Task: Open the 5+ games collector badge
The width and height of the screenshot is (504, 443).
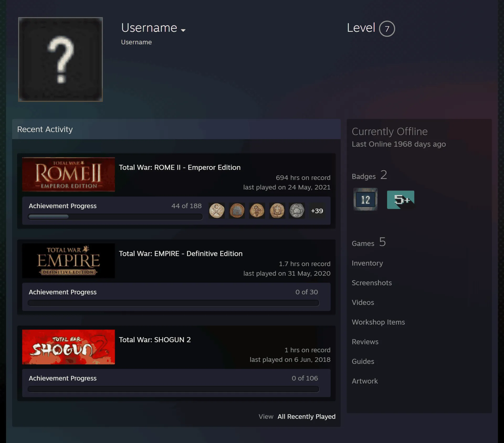Action: [401, 200]
